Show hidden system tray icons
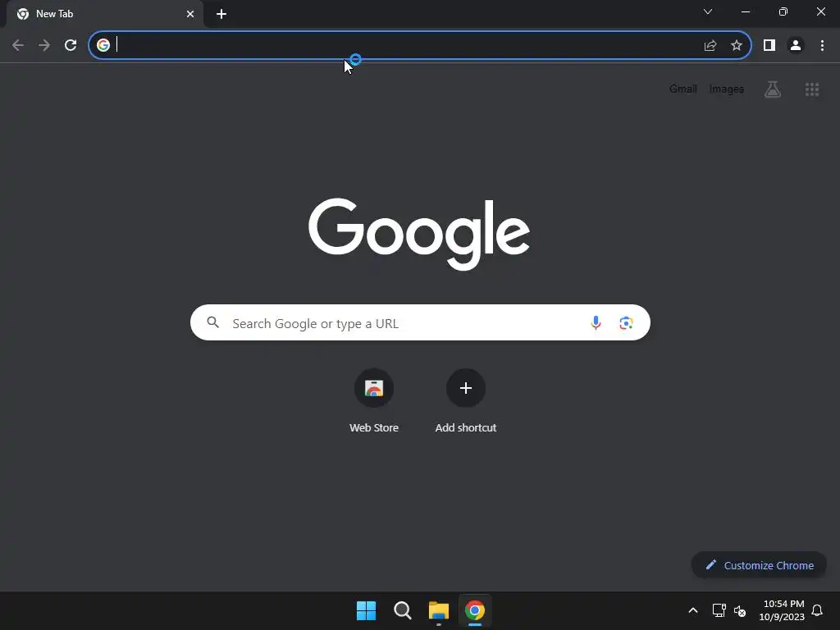 tap(692, 610)
